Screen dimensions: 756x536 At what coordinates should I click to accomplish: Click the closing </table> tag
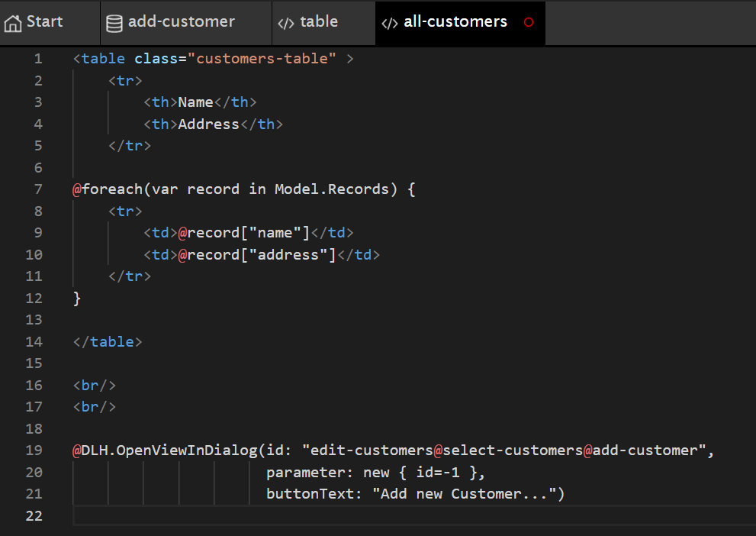[108, 341]
